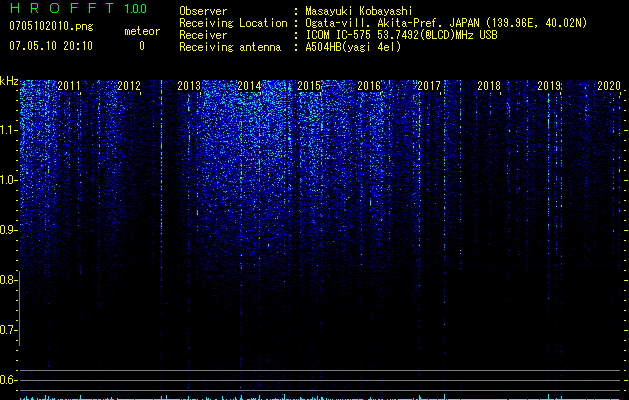Select the 2014 time marker
This screenshot has height=400, width=629.
pos(249,86)
